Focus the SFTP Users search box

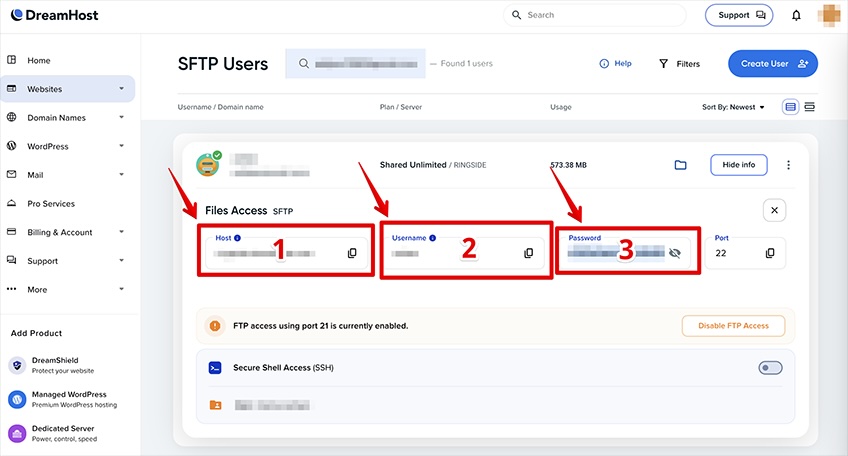(355, 63)
